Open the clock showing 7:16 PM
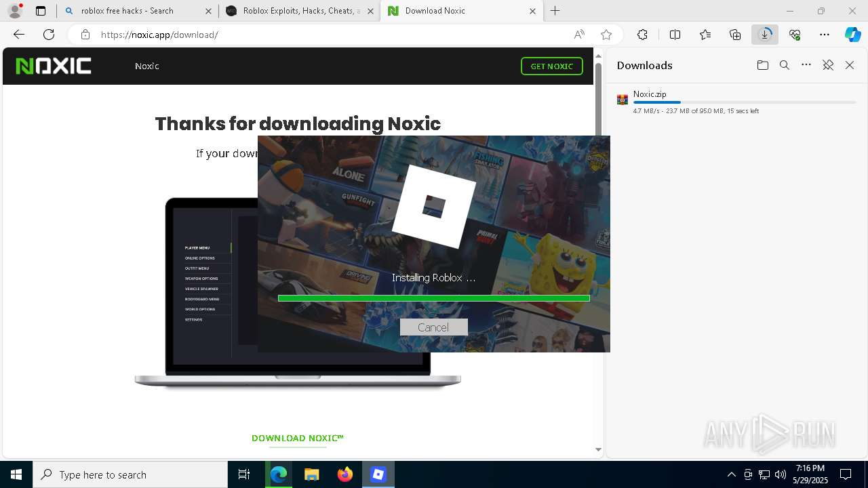This screenshot has height=488, width=868. pyautogui.click(x=810, y=474)
